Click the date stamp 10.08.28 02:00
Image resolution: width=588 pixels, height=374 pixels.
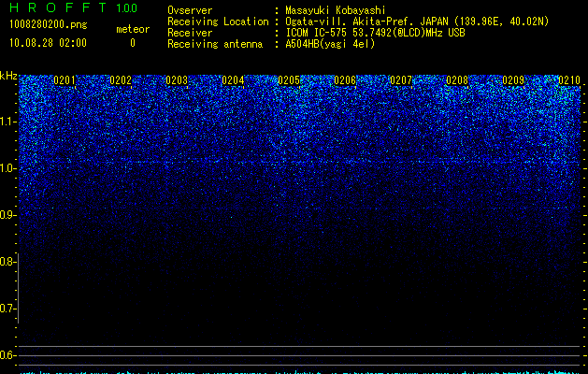click(48, 43)
